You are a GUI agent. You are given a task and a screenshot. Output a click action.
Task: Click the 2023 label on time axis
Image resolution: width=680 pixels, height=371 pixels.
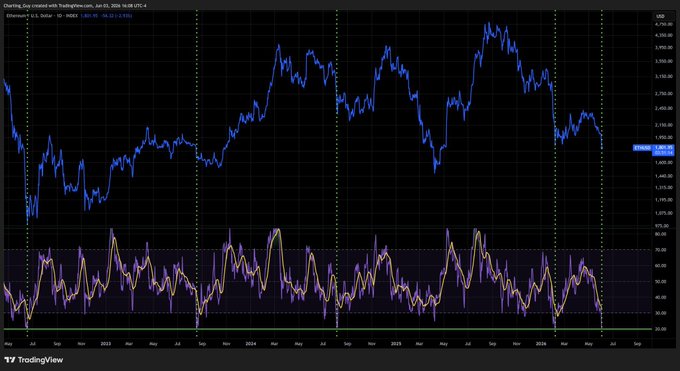[x=106, y=344]
